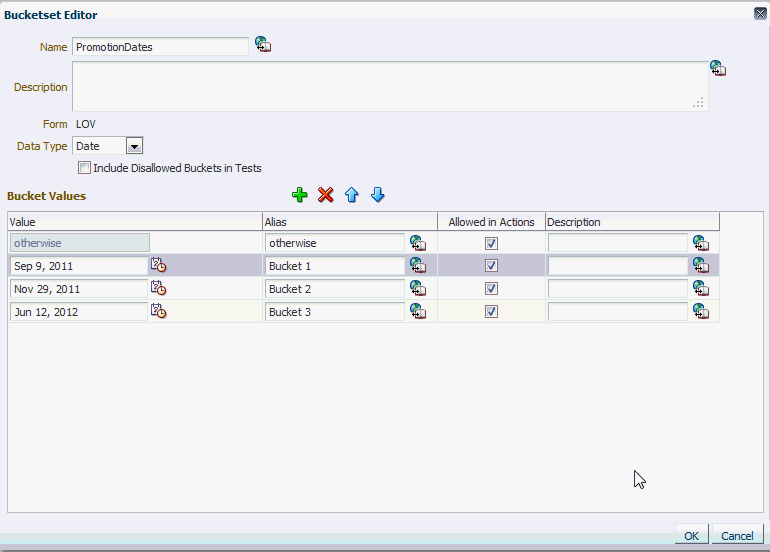Screen dimensions: 770x552
Task: Click the Alias column header
Action: click(350, 222)
